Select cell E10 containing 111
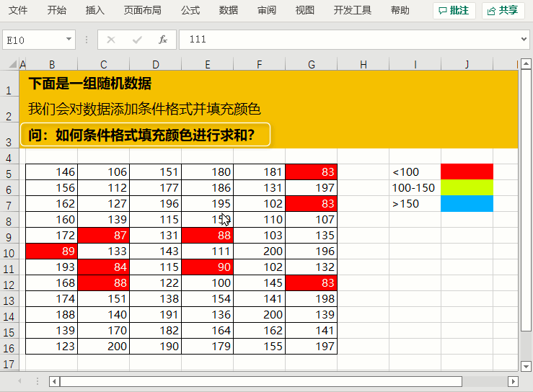Viewport: 533px width, 392px height. (x=208, y=251)
